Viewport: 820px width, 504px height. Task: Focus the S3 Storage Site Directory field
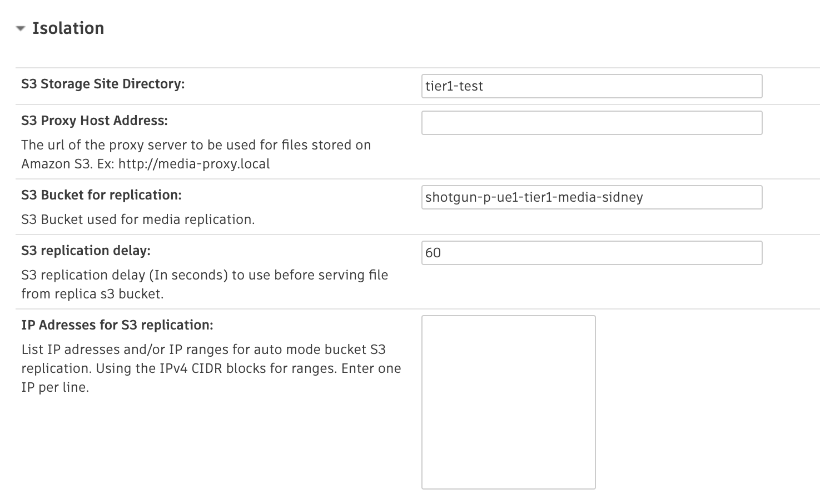click(x=592, y=86)
